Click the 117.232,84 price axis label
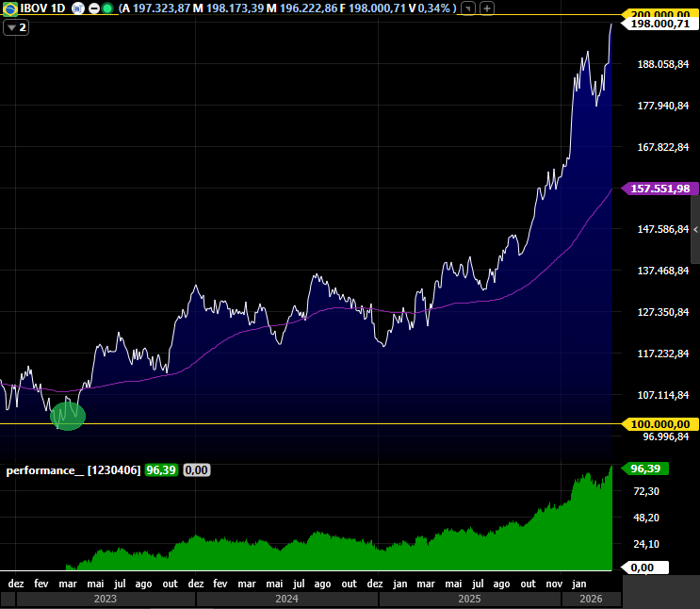 click(x=663, y=354)
